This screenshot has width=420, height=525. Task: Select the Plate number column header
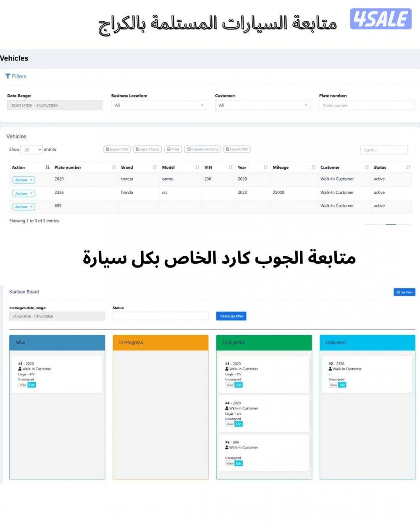pyautogui.click(x=67, y=167)
